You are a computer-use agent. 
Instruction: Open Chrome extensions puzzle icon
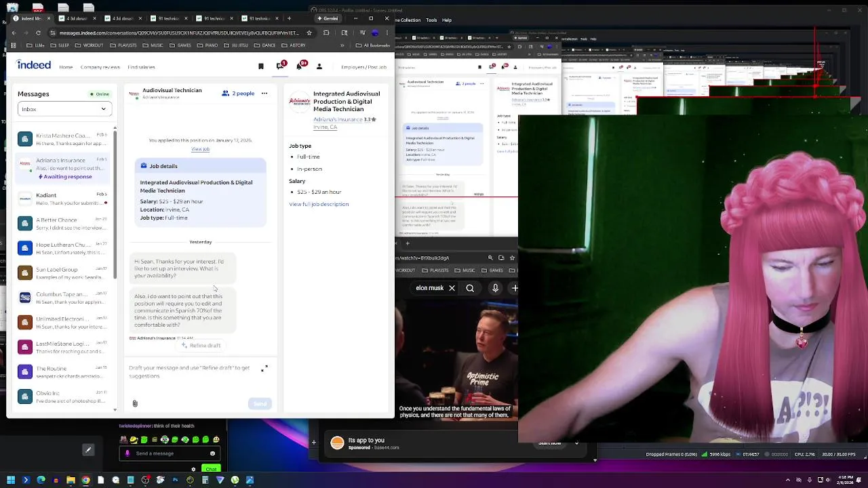click(x=326, y=33)
